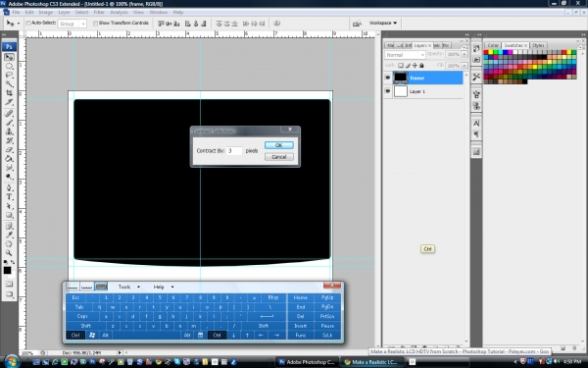Viewport: 588px width, 368px height.
Task: Open the Opacity slider arrow
Action: click(x=465, y=54)
